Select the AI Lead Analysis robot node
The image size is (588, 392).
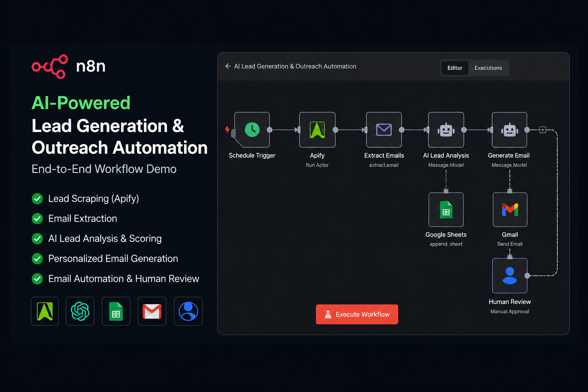click(x=446, y=130)
